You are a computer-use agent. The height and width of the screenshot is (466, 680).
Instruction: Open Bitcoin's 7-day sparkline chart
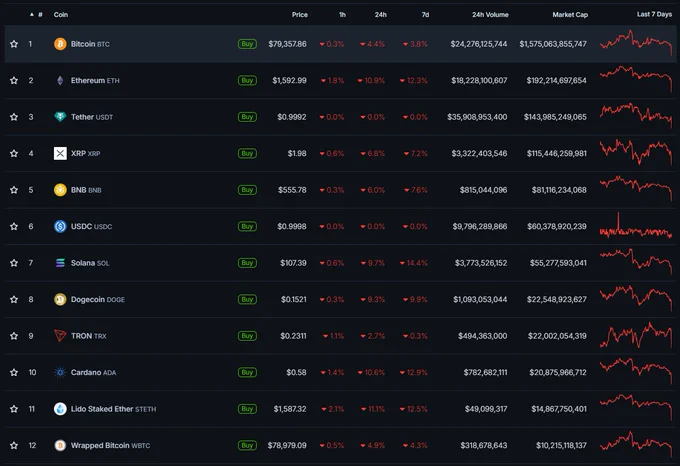coord(636,42)
